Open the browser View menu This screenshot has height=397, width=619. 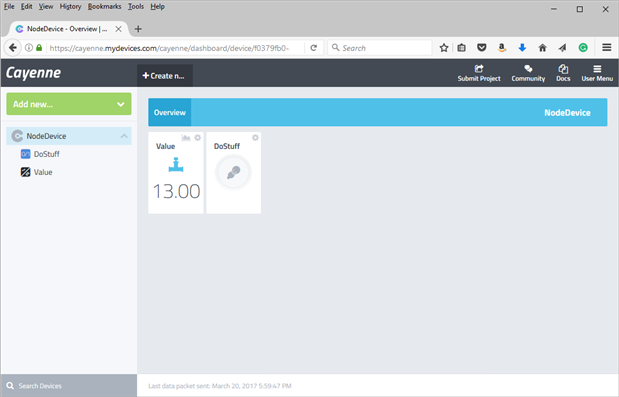(46, 6)
